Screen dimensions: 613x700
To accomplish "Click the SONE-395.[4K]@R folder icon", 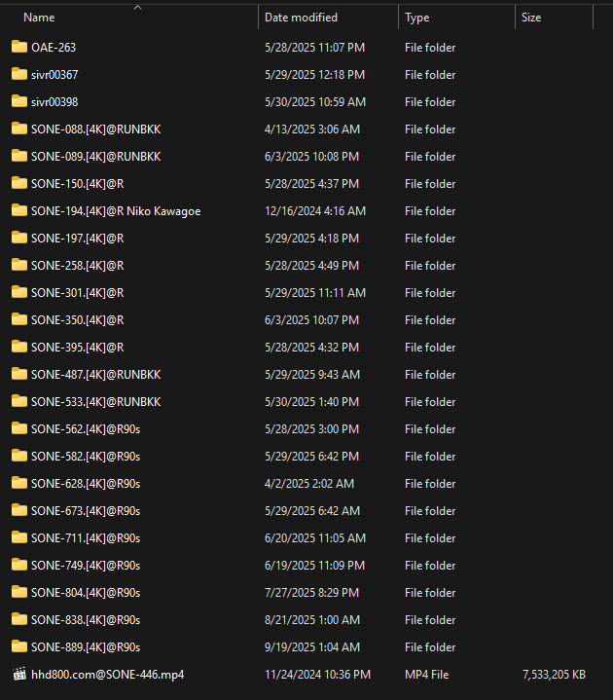I will click(19, 346).
